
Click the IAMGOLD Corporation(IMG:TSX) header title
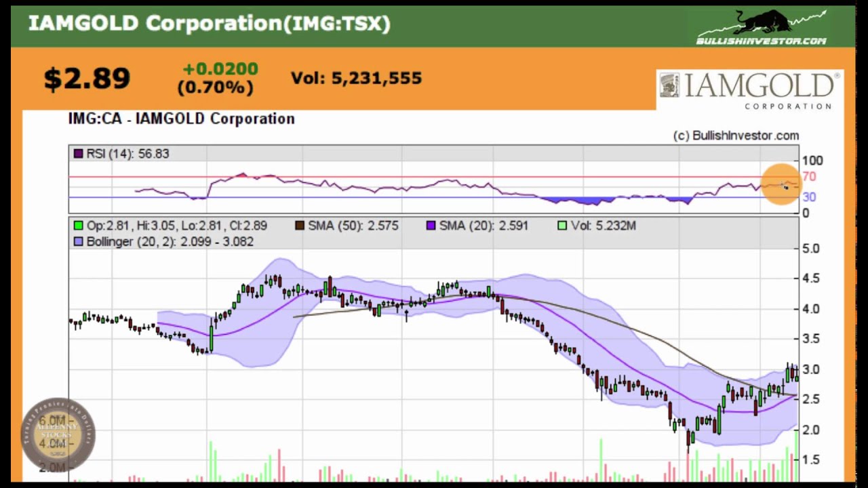coord(209,23)
